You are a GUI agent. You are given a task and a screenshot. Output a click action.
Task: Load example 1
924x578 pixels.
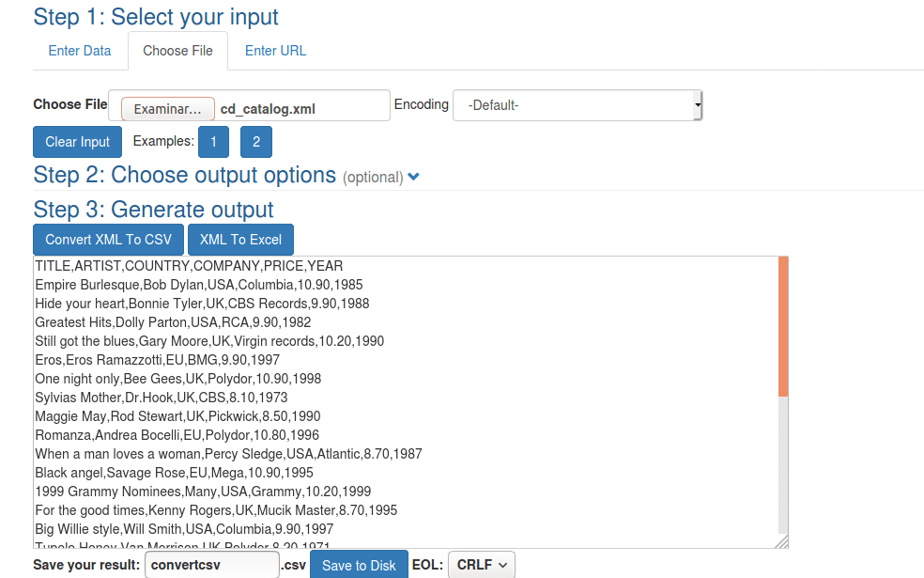(x=213, y=142)
